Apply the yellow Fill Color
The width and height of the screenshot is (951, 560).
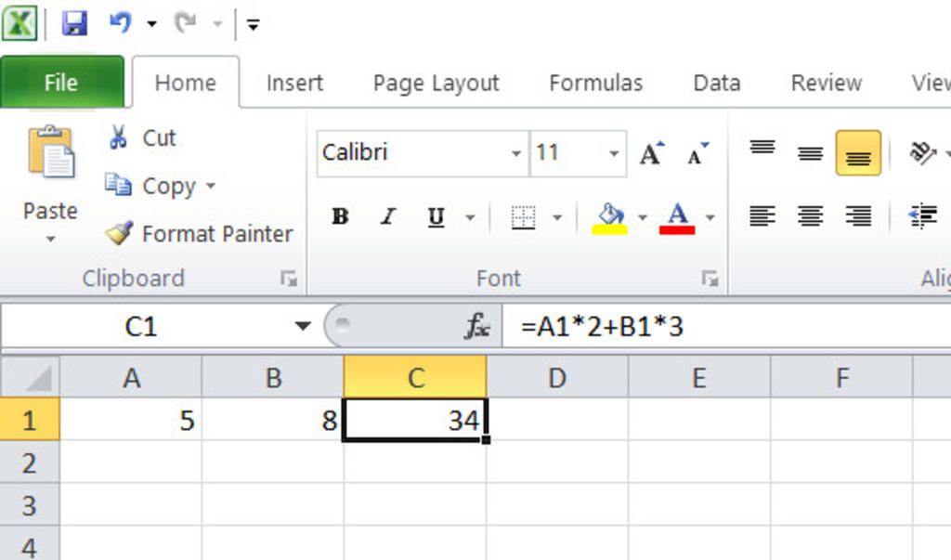point(609,217)
